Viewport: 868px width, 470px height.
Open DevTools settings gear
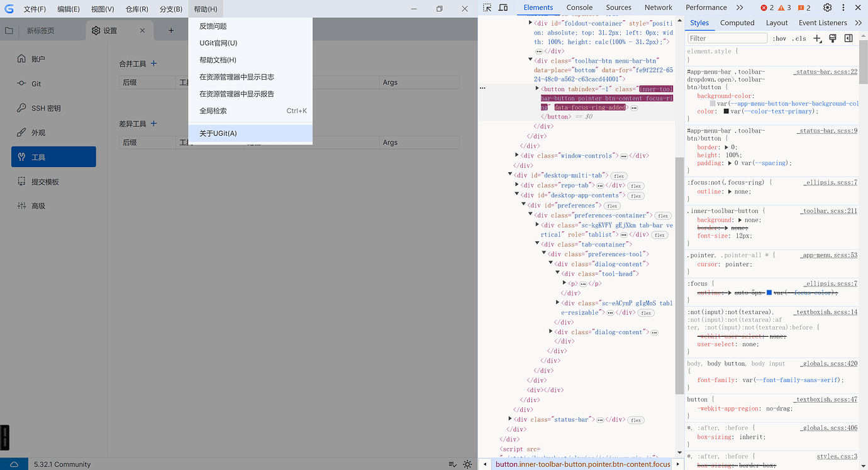828,8
